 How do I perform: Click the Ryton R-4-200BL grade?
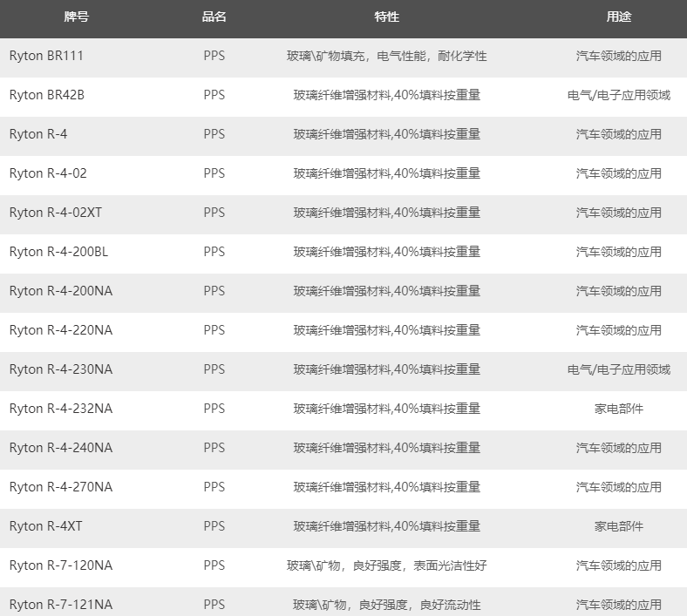(x=59, y=252)
